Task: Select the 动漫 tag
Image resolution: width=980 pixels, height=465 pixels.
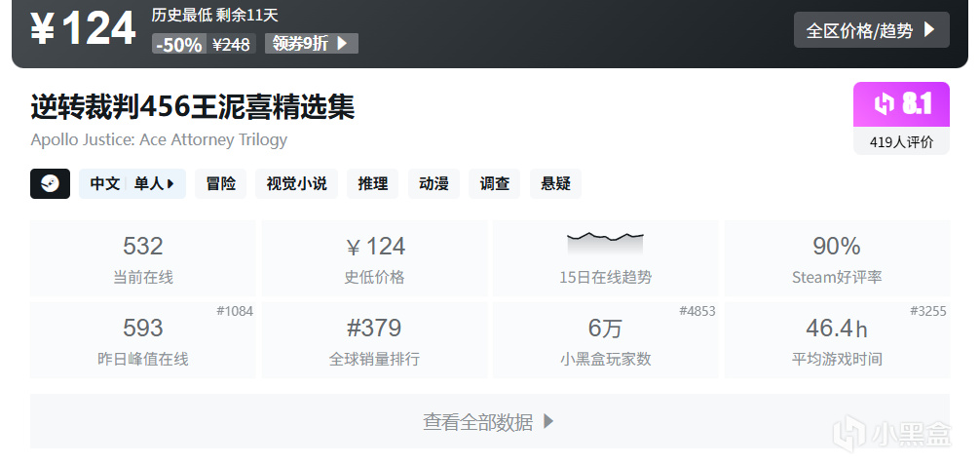Action: (x=433, y=184)
